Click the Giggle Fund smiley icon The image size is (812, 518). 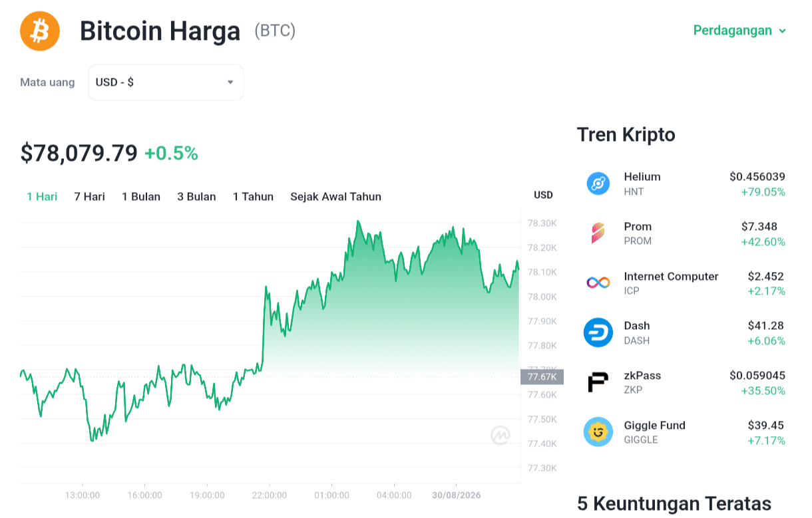click(598, 432)
